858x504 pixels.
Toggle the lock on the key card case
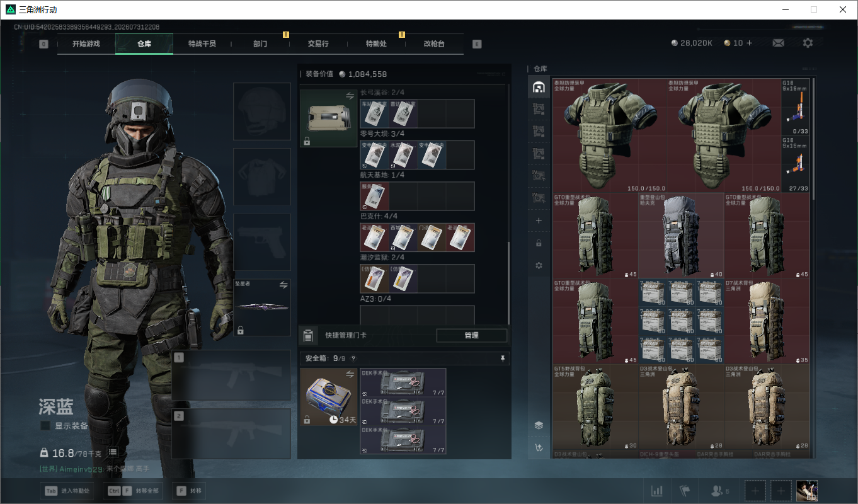pos(307,141)
